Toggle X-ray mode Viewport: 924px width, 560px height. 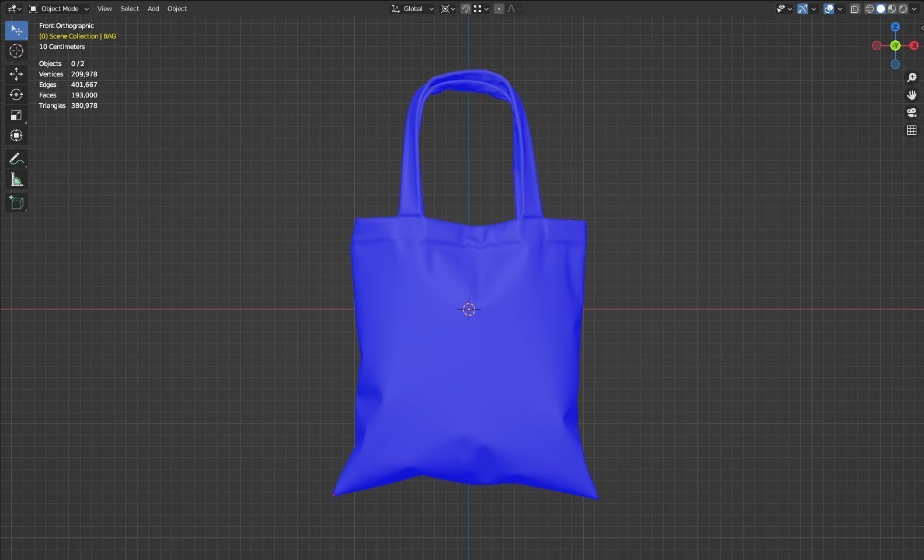coord(855,9)
